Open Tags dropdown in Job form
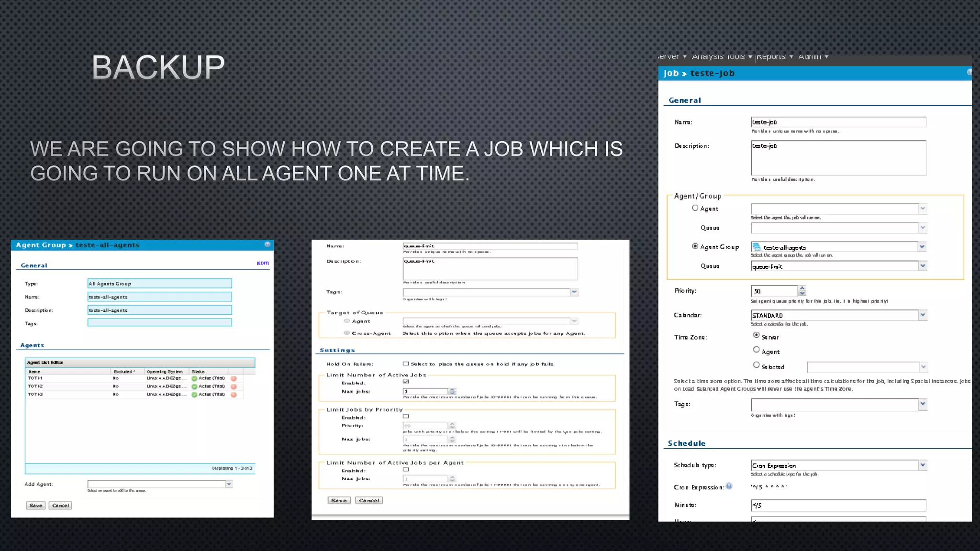980x551 pixels. point(923,404)
